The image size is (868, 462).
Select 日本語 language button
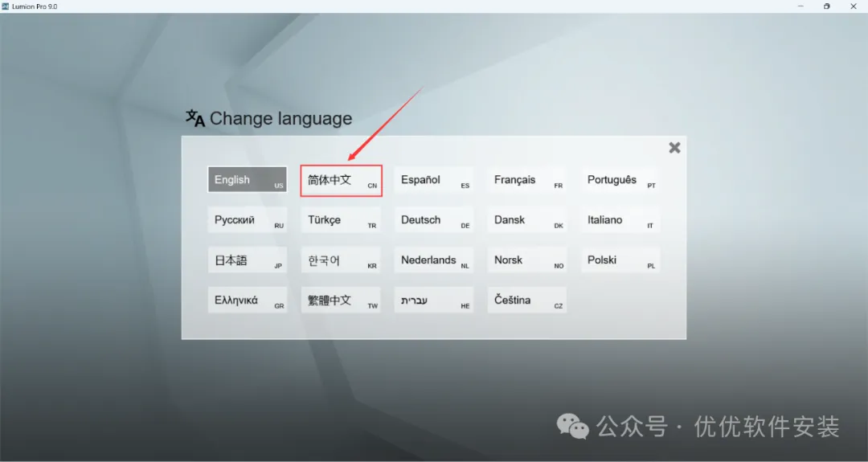(247, 260)
